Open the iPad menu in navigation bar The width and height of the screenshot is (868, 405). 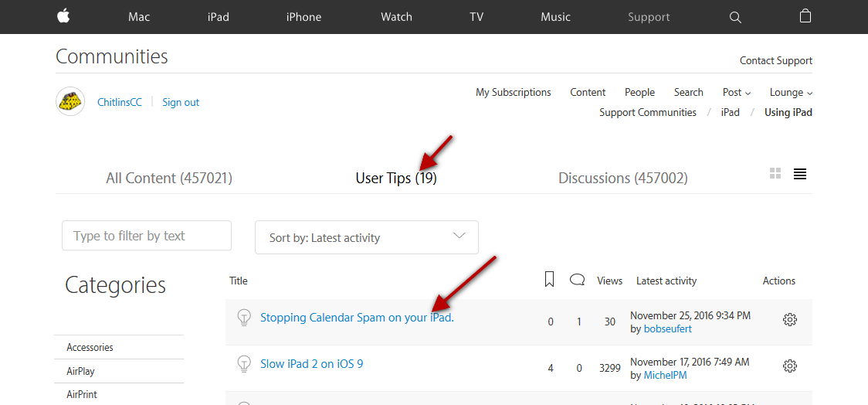click(218, 17)
